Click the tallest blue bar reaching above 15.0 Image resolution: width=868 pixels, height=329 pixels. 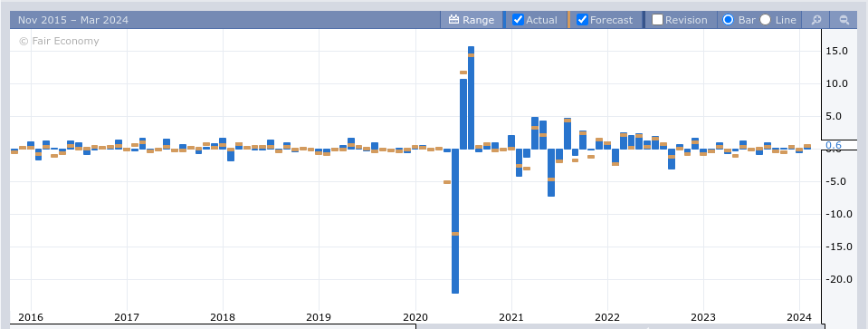[x=471, y=98]
